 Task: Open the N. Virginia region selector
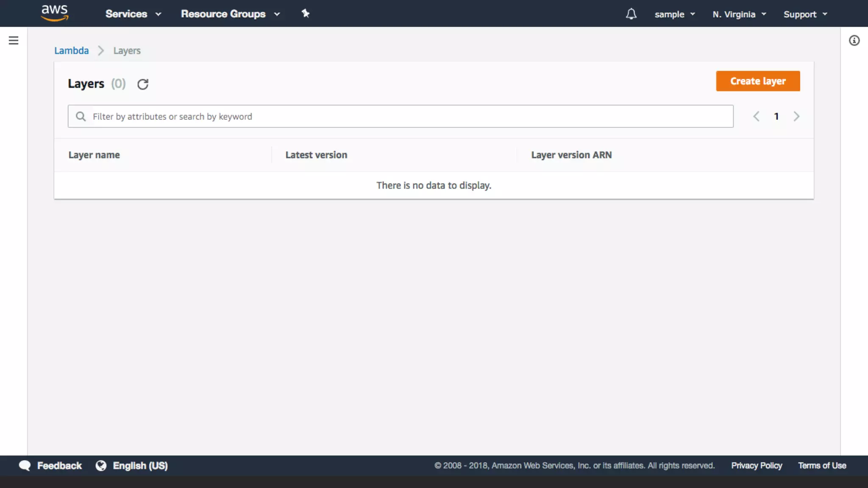(739, 14)
